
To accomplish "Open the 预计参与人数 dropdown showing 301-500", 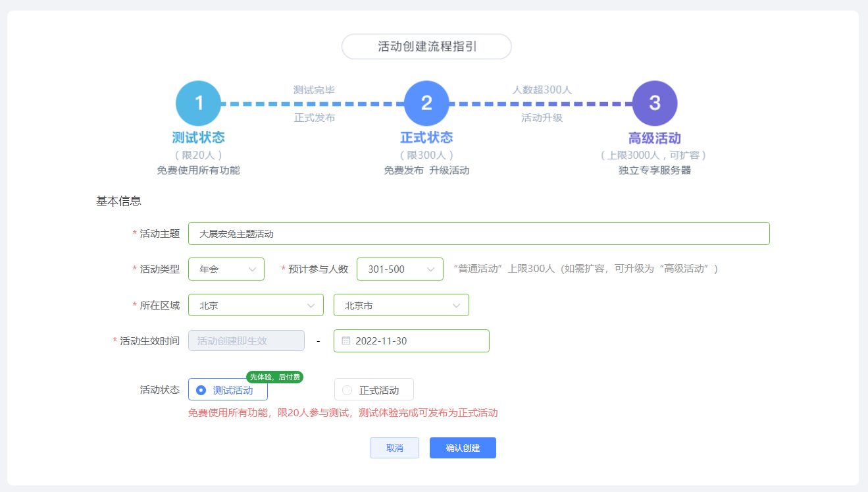I will tap(399, 269).
